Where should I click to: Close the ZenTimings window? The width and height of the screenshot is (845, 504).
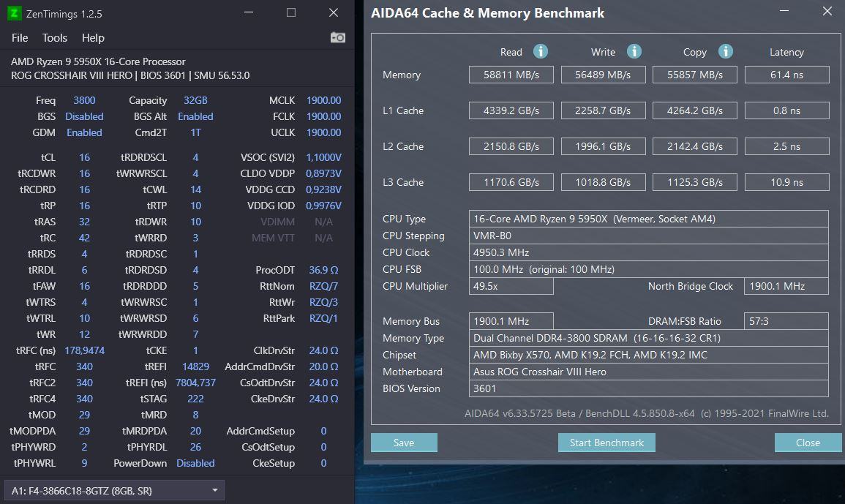[334, 12]
